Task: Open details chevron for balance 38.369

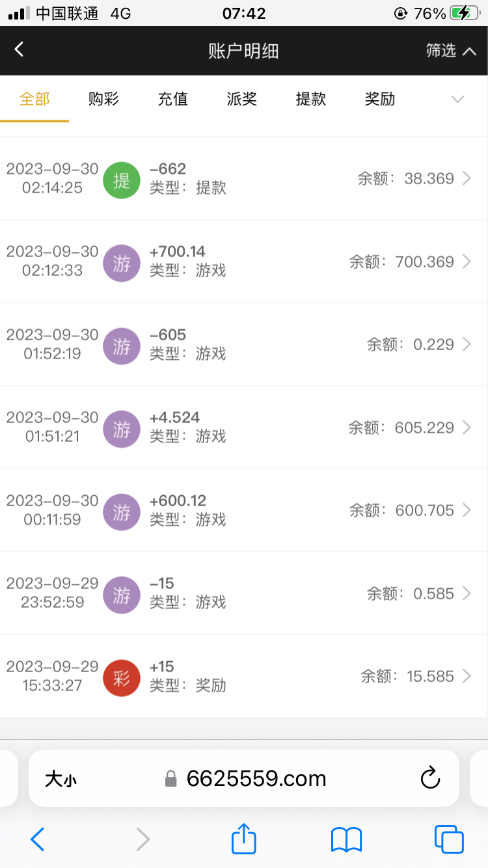Action: (x=467, y=179)
